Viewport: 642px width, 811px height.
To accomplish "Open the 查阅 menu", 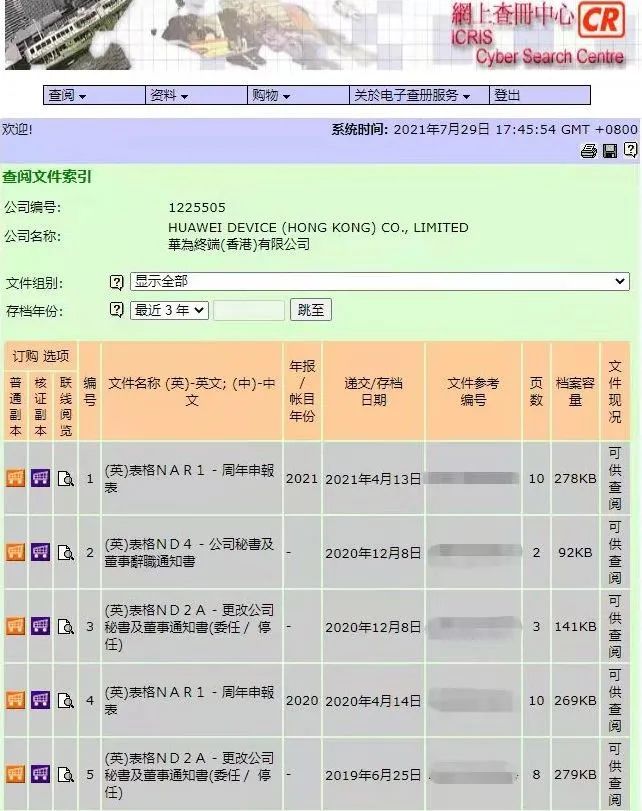I will 67,95.
